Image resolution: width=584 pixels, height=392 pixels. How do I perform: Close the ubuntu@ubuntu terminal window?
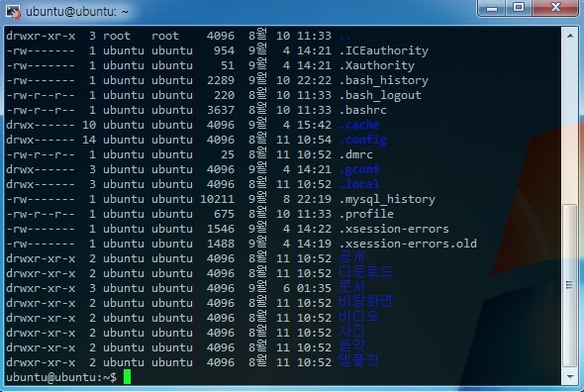(555, 8)
